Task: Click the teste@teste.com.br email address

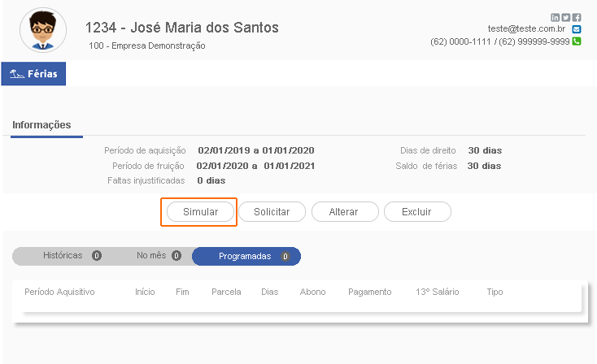Action: 526,29
